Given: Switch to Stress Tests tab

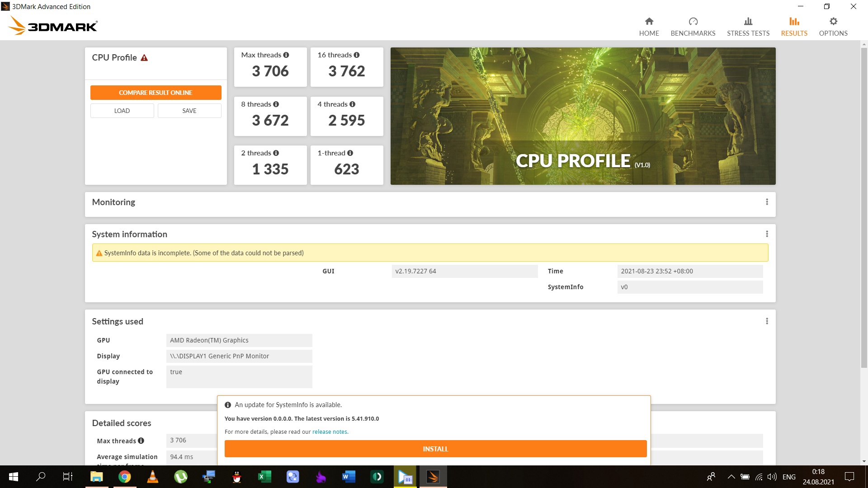Looking at the screenshot, I should 748,27.
